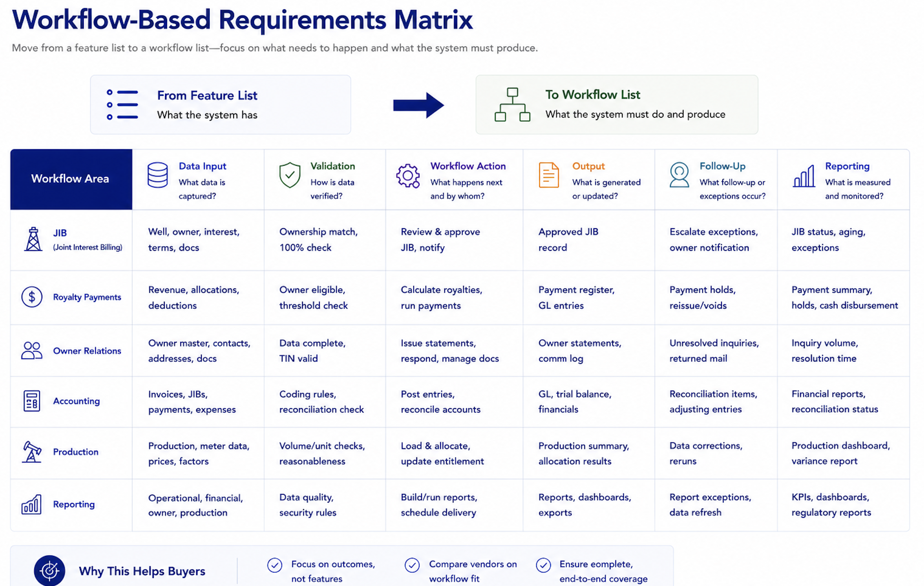Click the bar chart icon in the Reporting row

31,504
